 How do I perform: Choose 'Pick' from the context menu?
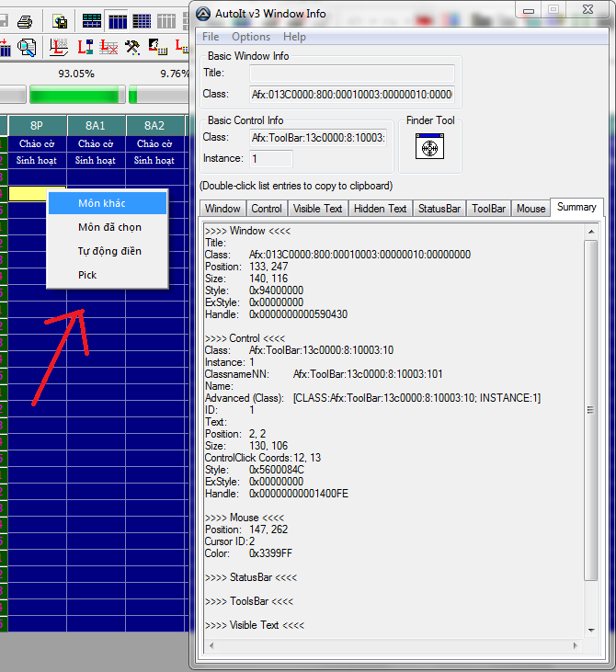coord(108,275)
